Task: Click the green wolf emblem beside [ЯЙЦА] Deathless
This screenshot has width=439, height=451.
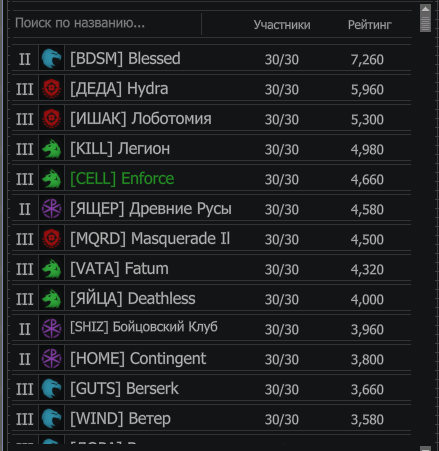Action: pos(51,299)
